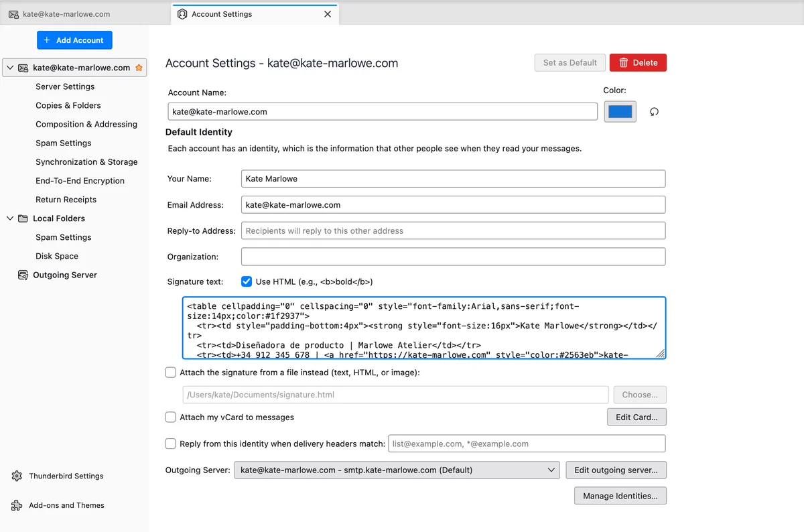This screenshot has width=804, height=532.
Task: Click the plus icon on Add Account
Action: tap(47, 40)
